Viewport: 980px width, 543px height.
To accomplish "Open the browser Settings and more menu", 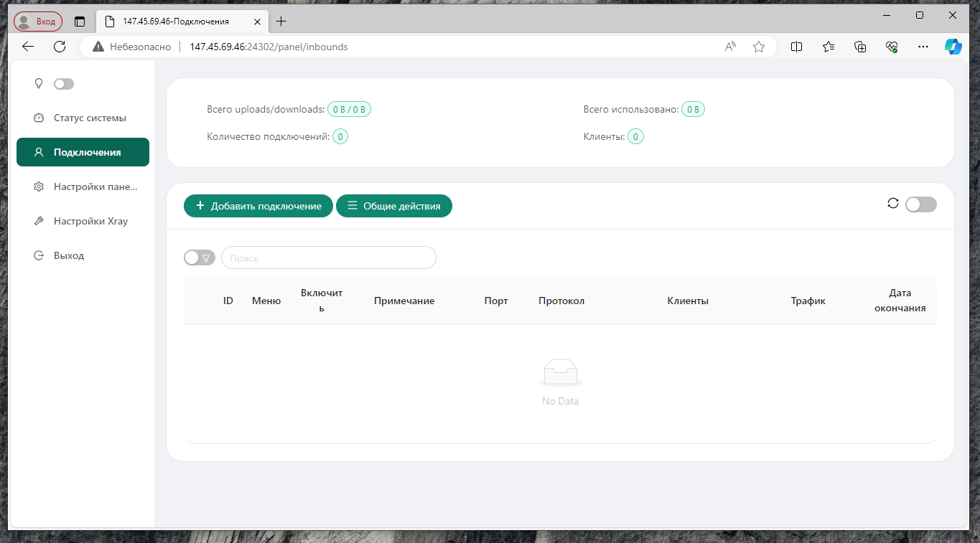I will point(923,46).
